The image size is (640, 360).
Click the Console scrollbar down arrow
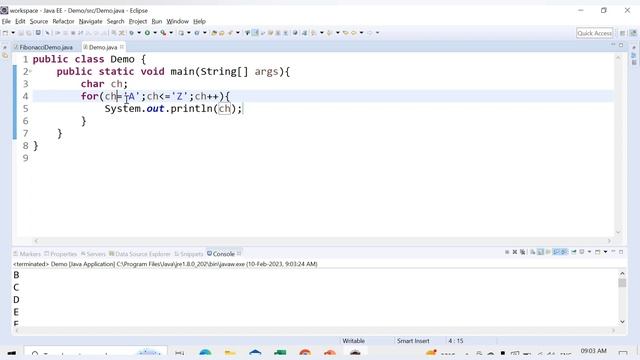click(x=622, y=322)
